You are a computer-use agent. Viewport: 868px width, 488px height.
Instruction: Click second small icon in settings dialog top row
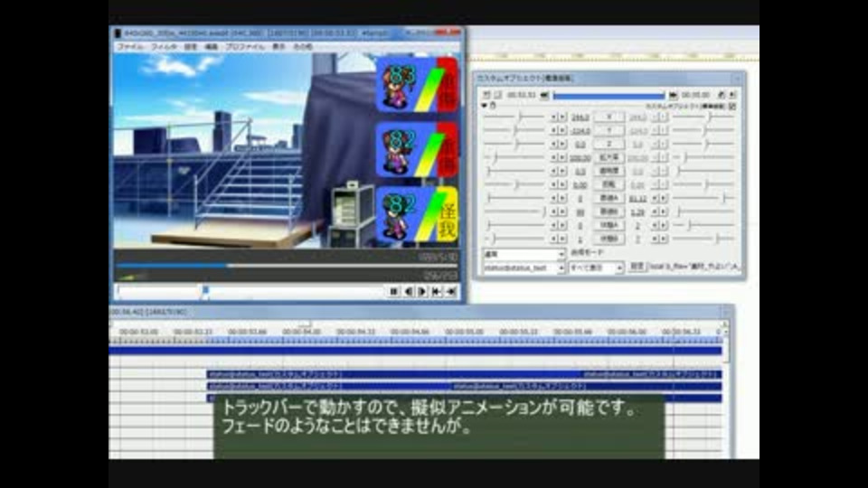point(497,95)
